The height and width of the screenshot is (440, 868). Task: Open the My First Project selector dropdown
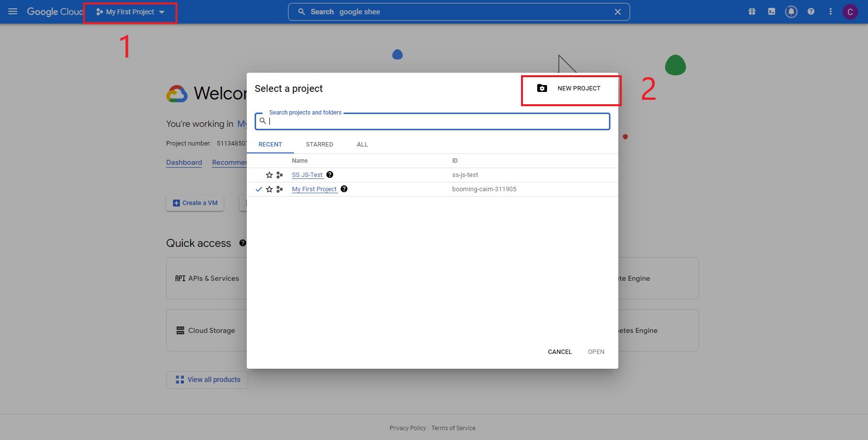(130, 12)
